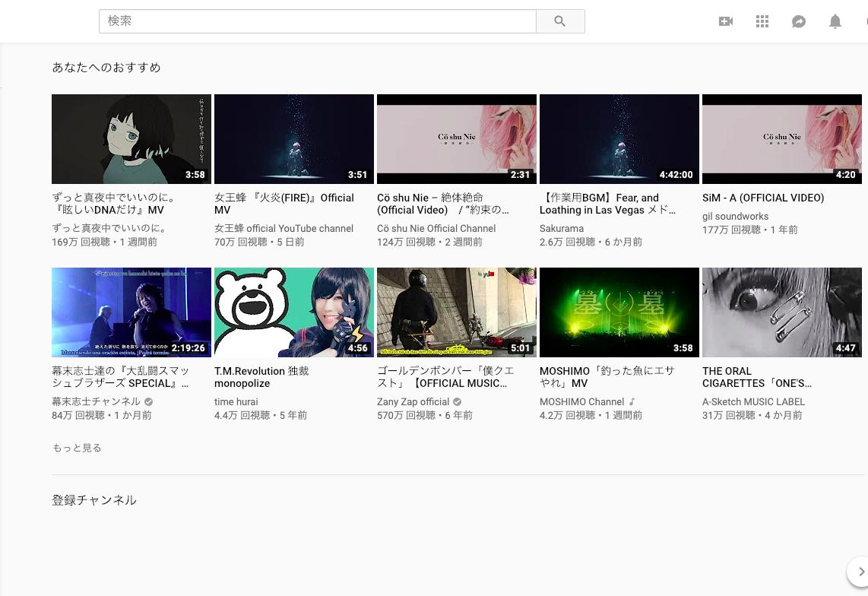Click 31万 回視聴・4 か月前 text
The image size is (868, 596).
(752, 415)
